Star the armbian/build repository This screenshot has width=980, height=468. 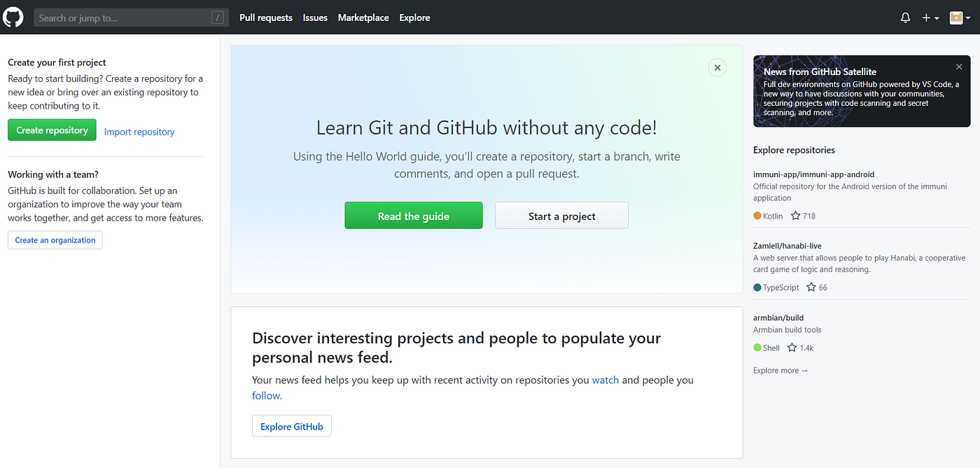(794, 347)
